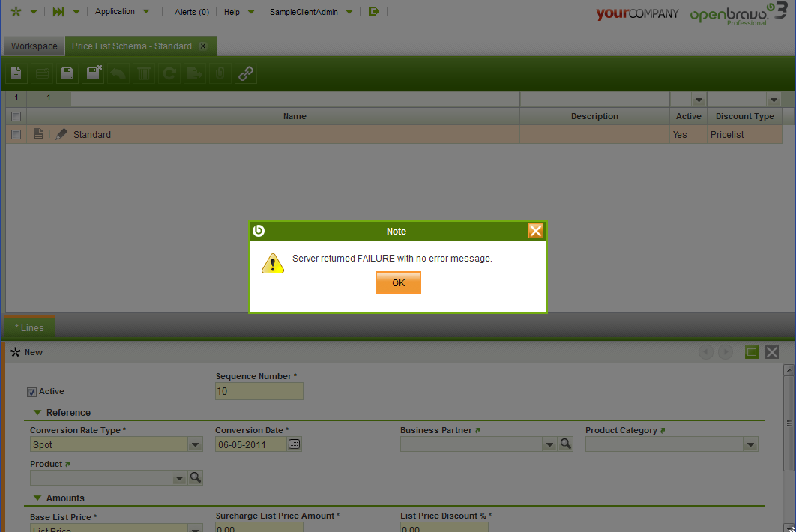The image size is (796, 532).
Task: Export to spreadsheet toolbar icon
Action: (194, 73)
